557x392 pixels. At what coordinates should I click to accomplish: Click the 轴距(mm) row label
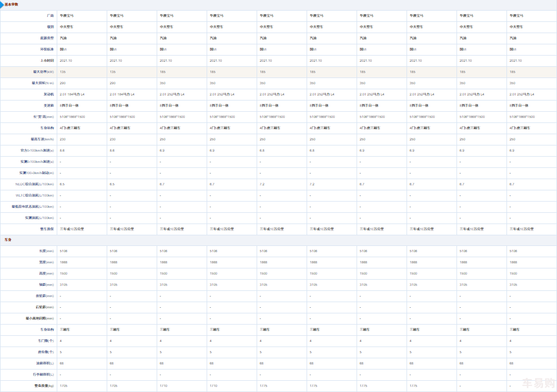(x=47, y=285)
